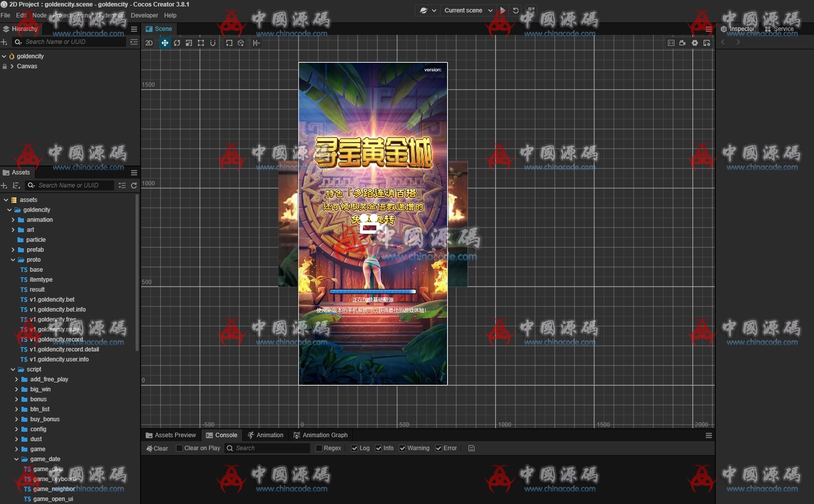
Task: Open the scene gizmo settings gear
Action: click(695, 43)
